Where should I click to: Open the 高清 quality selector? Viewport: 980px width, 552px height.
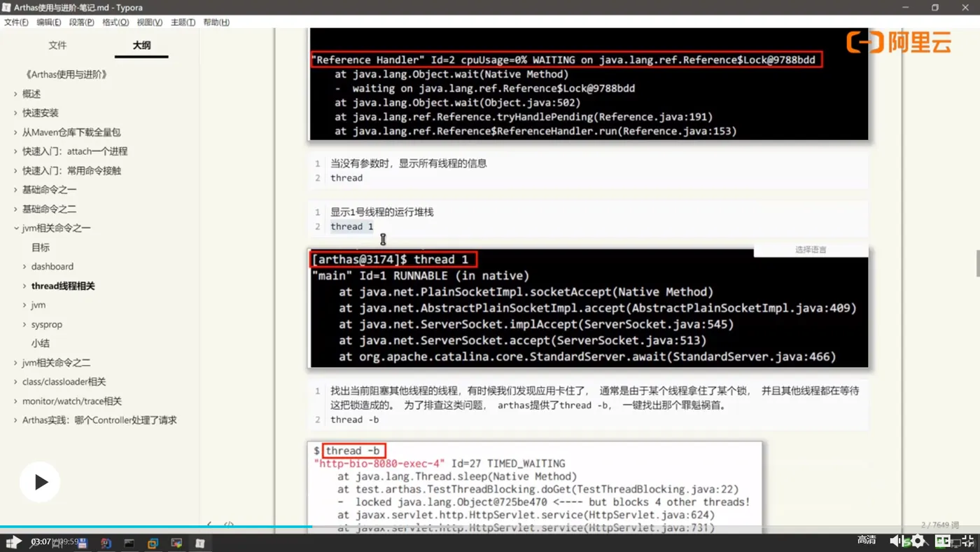(867, 540)
